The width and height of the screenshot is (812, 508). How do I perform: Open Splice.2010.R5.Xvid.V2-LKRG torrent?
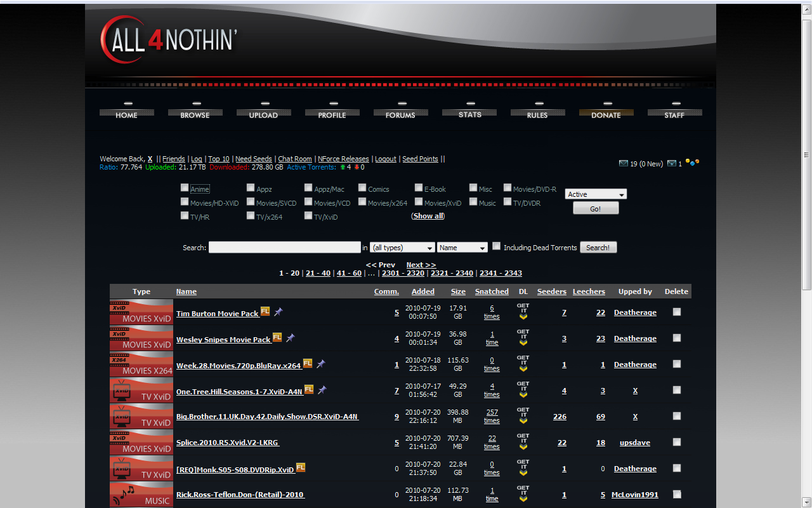[x=228, y=443]
